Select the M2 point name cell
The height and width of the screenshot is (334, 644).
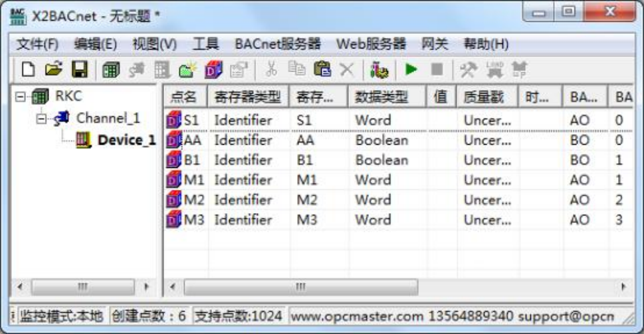click(x=194, y=200)
